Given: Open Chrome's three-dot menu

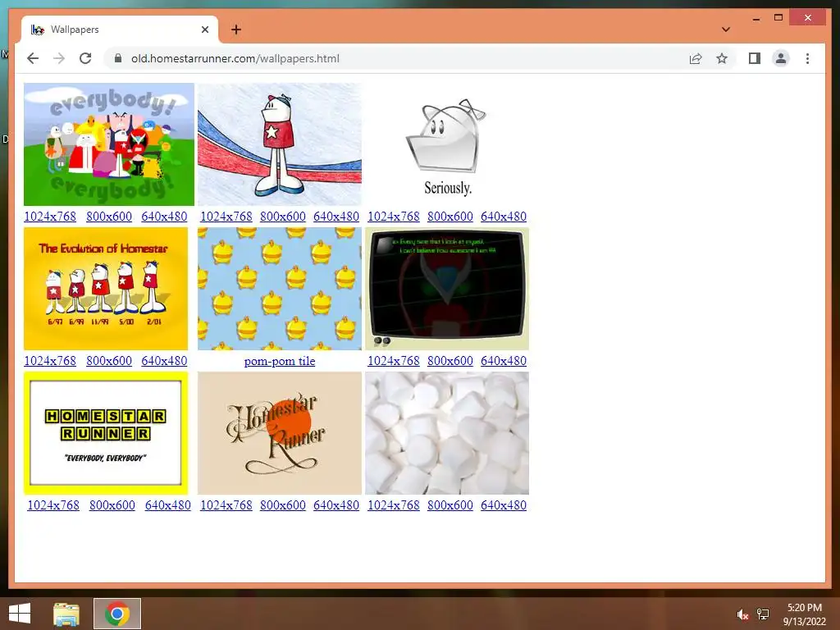Looking at the screenshot, I should click(x=807, y=58).
